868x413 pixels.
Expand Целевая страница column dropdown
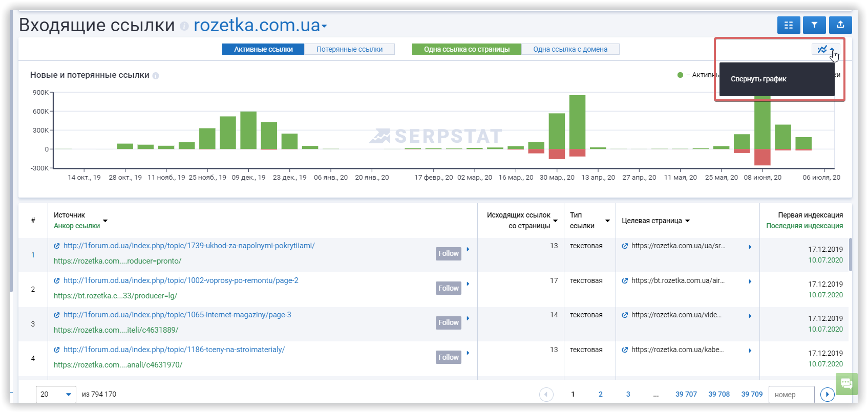click(687, 221)
